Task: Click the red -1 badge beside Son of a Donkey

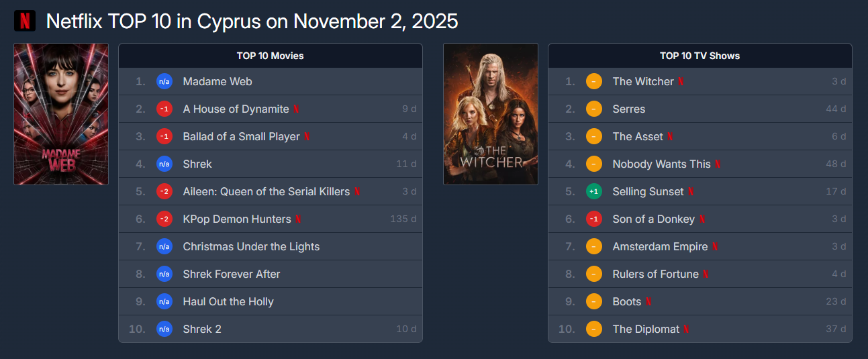Action: tap(593, 219)
